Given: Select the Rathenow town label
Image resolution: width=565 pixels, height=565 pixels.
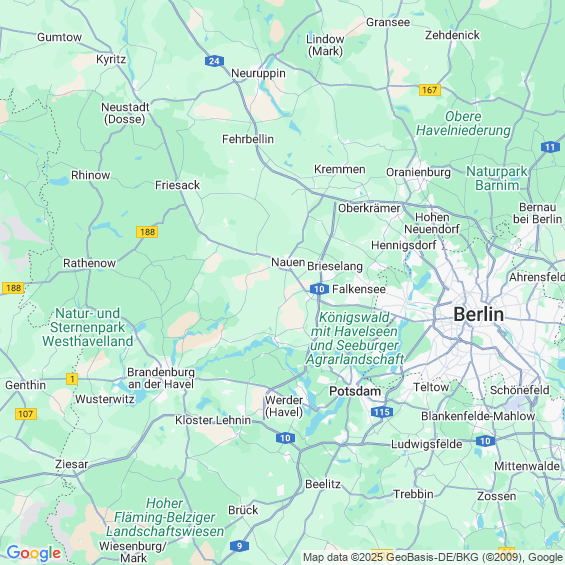Looking at the screenshot, I should (89, 263).
